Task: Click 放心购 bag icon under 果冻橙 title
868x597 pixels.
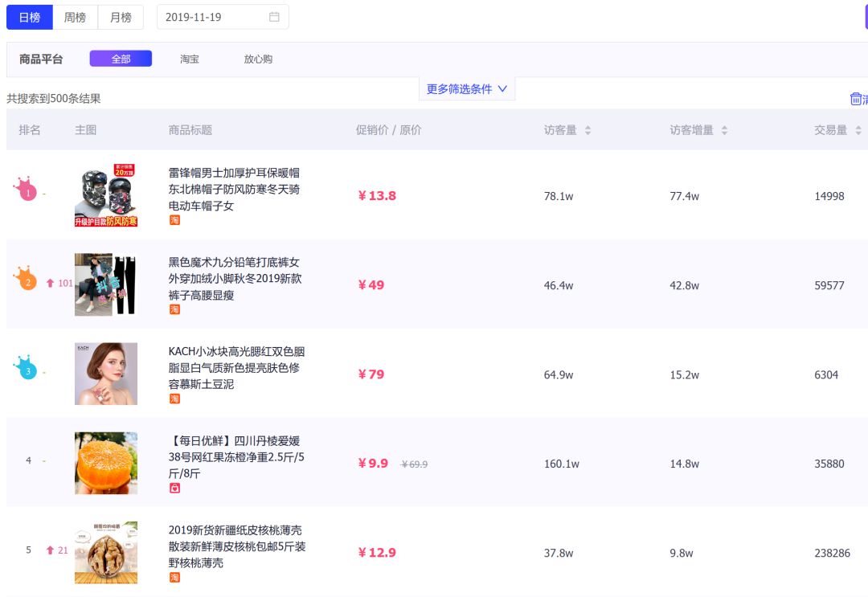Action: tap(174, 488)
